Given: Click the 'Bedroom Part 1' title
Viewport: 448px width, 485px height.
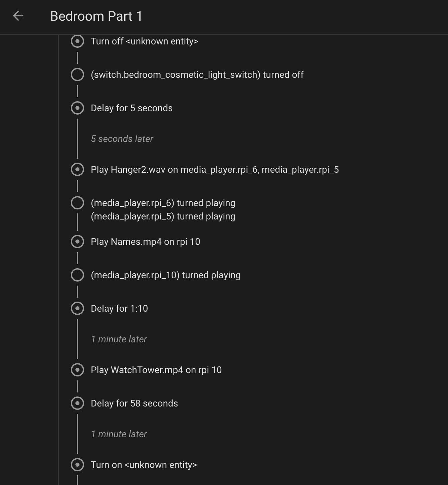Looking at the screenshot, I should (x=96, y=16).
